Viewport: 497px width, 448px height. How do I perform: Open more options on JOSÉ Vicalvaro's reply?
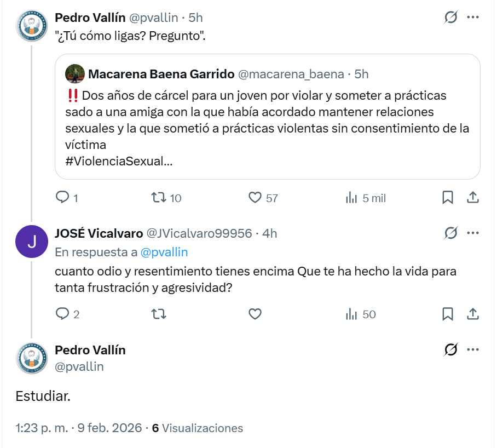tap(473, 233)
